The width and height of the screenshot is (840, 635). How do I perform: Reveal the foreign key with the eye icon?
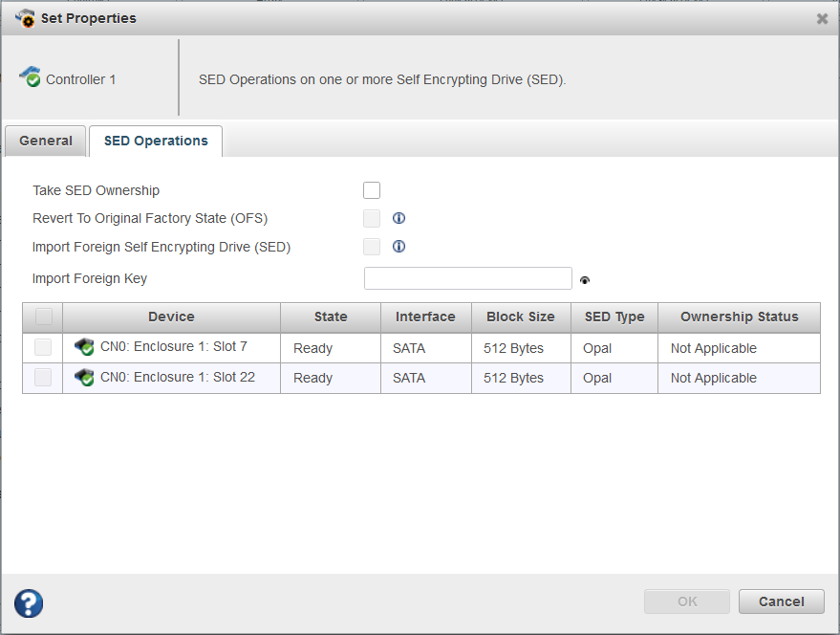(x=584, y=279)
